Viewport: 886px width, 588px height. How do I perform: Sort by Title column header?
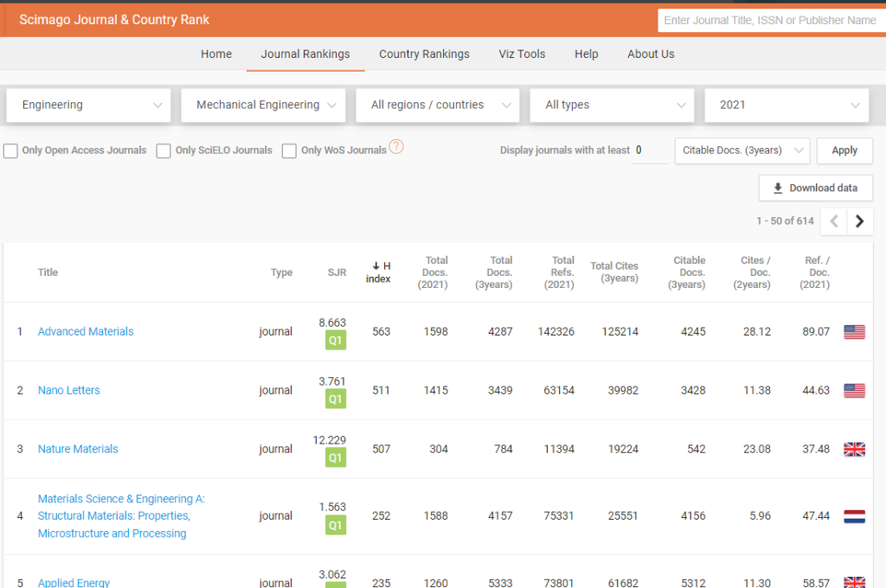pyautogui.click(x=48, y=273)
